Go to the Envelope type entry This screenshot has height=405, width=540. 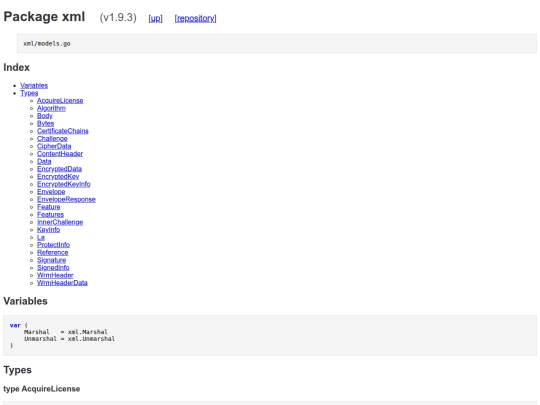[51, 191]
